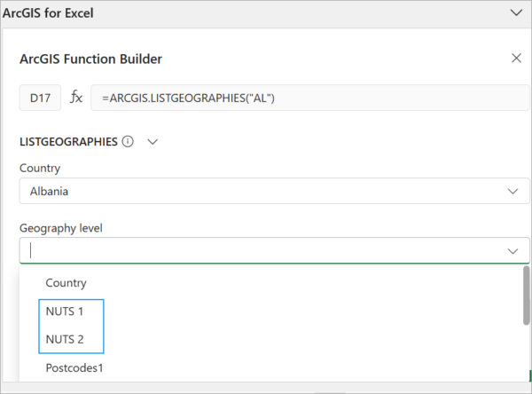Click the geography list scrollbar
The height and width of the screenshot is (394, 532).
coord(526,295)
